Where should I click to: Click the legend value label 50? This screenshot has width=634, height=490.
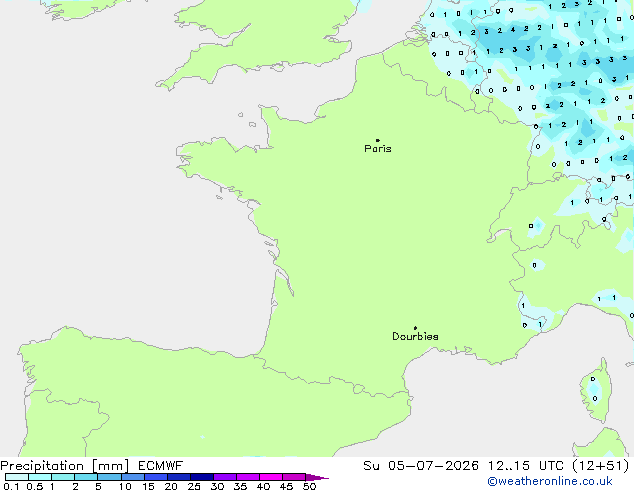[309, 486]
